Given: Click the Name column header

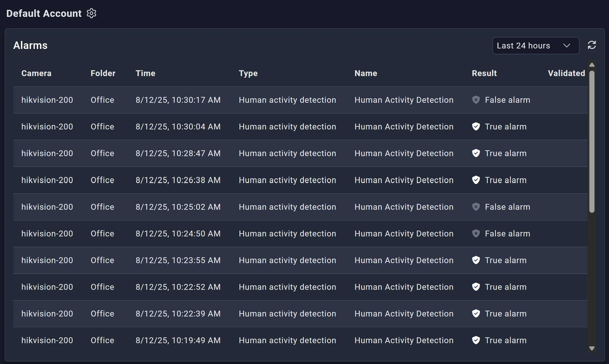Looking at the screenshot, I should click(x=366, y=73).
